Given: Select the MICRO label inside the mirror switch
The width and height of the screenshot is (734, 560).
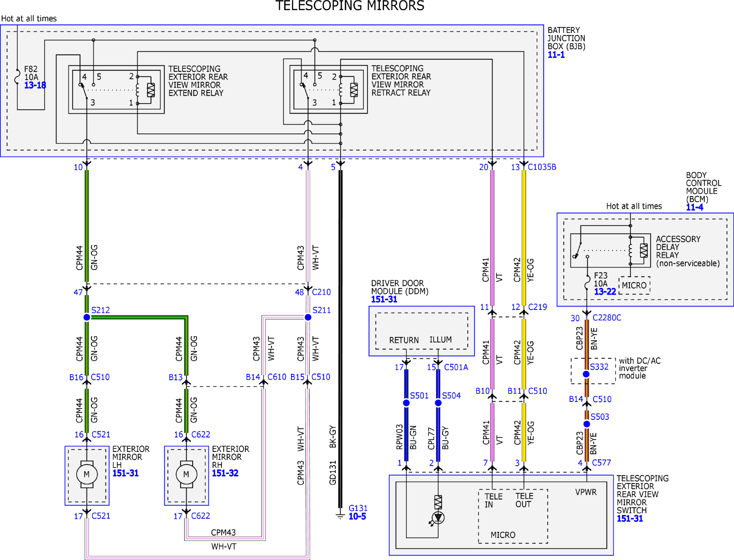Looking at the screenshot, I should (503, 535).
